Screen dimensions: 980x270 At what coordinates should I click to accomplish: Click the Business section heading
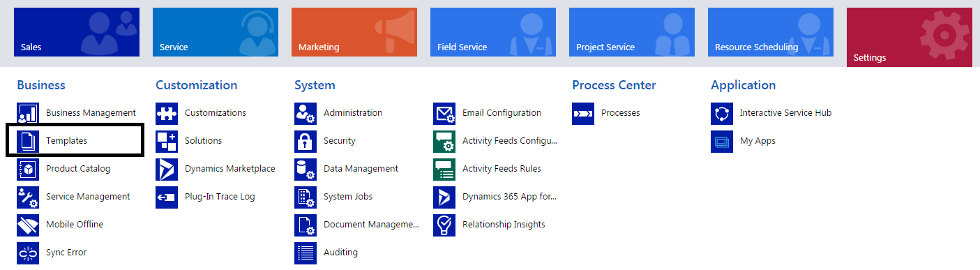click(41, 85)
